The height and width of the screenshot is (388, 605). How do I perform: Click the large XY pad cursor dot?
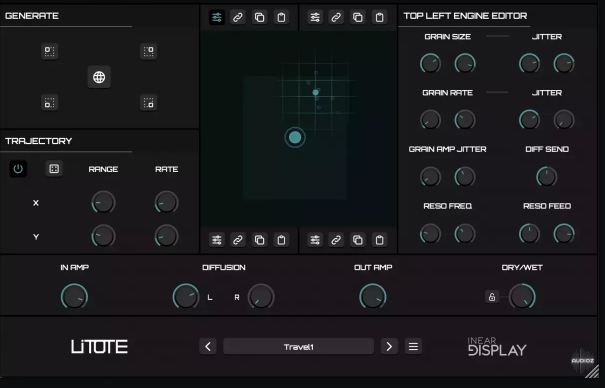click(x=295, y=138)
